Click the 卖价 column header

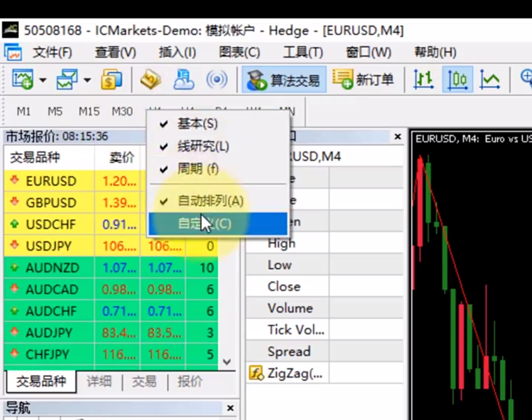coord(118,157)
